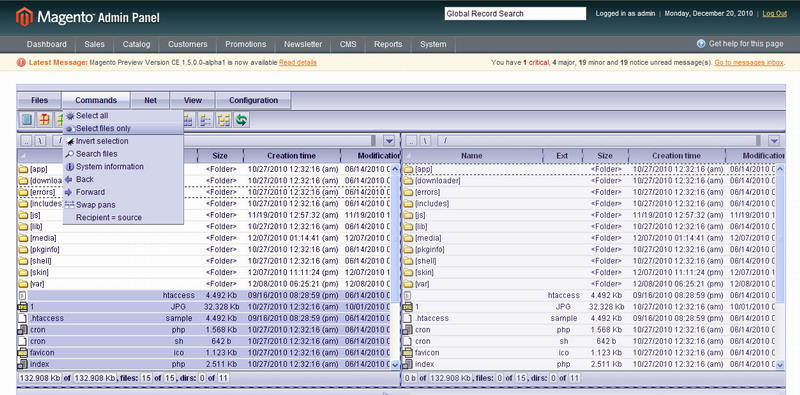Click the help icon beside Get help
Screen dimensions: 800x395
[x=701, y=44]
